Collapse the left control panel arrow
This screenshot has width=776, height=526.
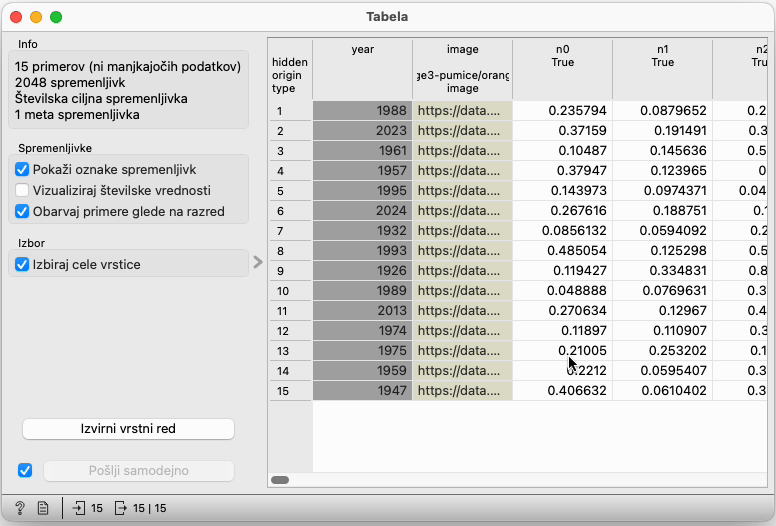point(257,262)
